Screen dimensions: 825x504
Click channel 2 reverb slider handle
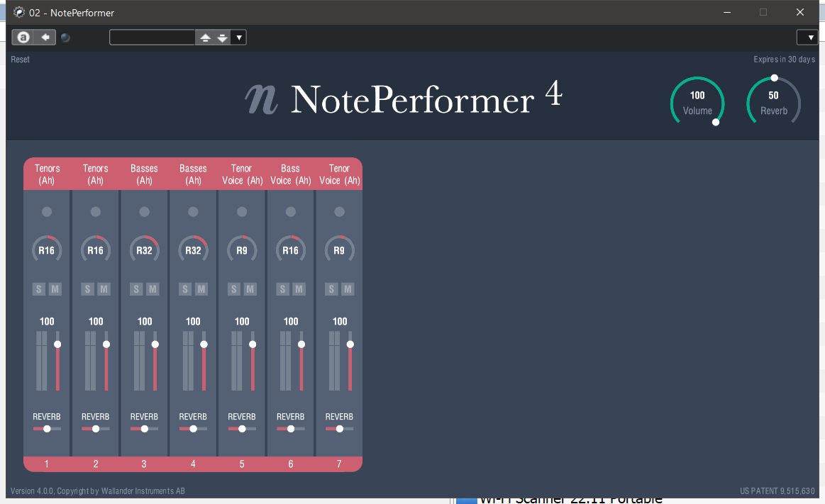pos(96,429)
